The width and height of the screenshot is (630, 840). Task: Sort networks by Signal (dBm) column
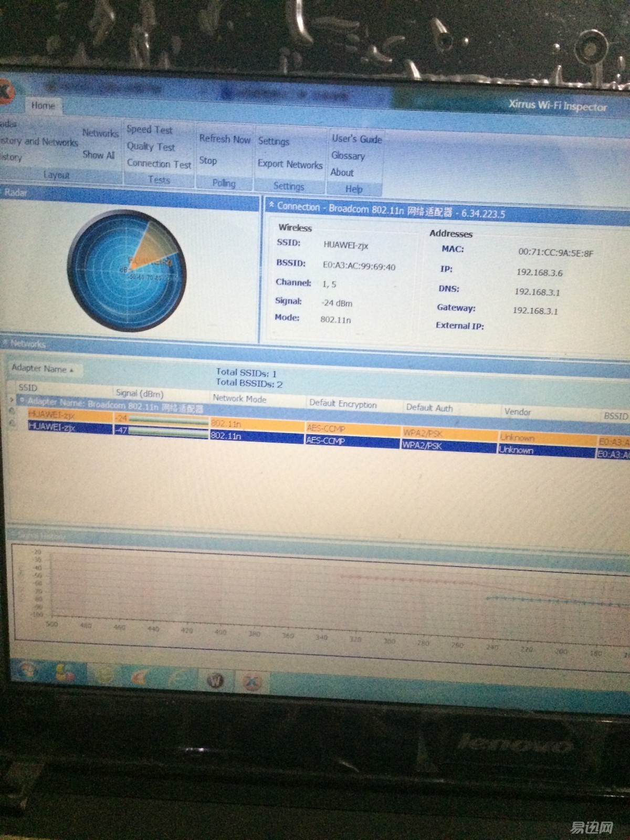tap(140, 393)
